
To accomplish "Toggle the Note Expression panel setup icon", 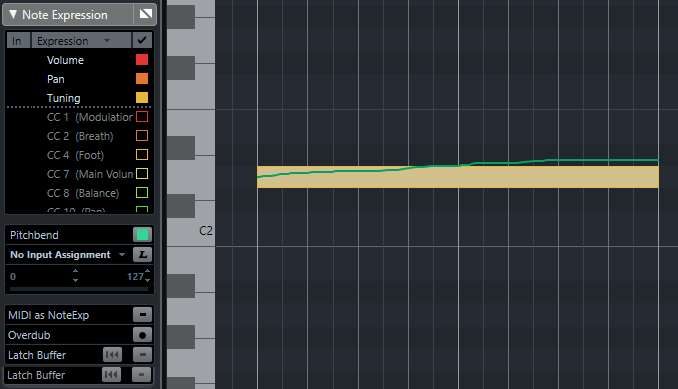I will coord(145,14).
